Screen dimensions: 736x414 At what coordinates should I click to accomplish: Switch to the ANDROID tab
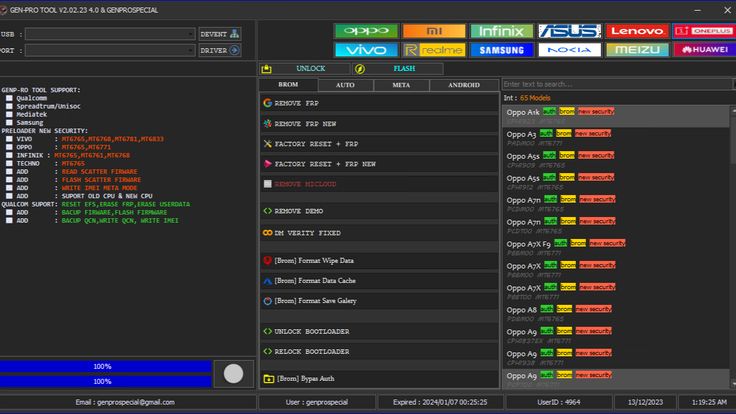coord(464,85)
